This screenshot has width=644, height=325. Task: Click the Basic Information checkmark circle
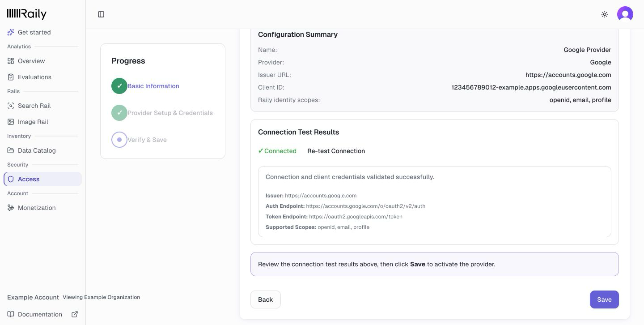(x=119, y=86)
